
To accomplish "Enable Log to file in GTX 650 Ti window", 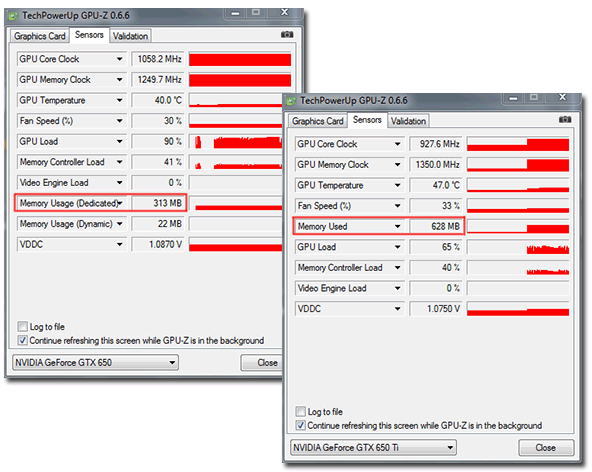I will coord(301,411).
